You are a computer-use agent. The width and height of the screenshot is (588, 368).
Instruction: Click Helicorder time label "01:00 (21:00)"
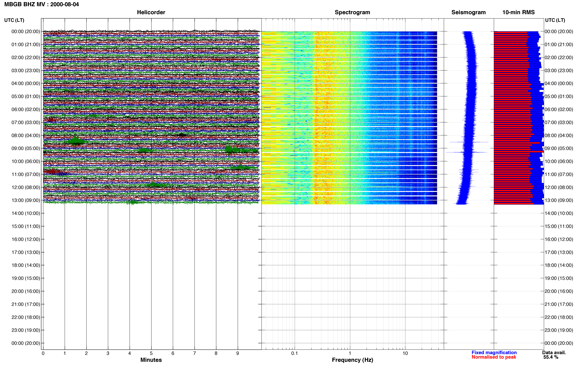[x=26, y=45]
